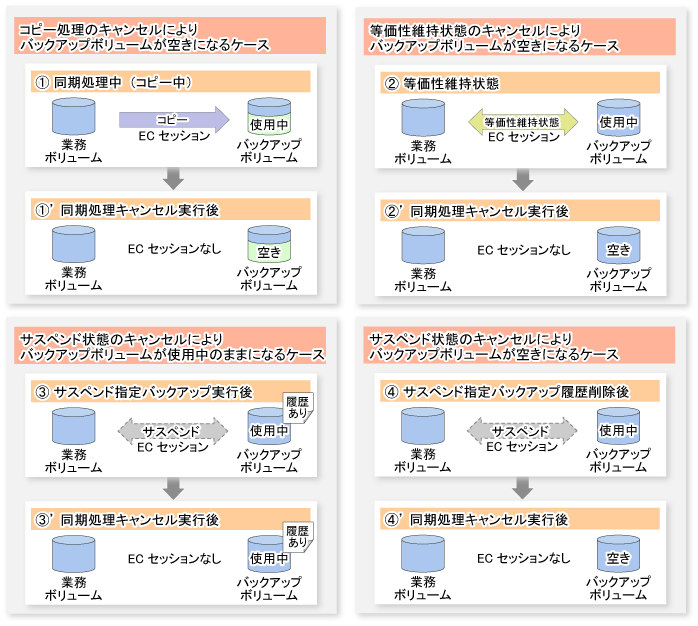Click the ECセッションなし text in section ②'

coord(523,249)
